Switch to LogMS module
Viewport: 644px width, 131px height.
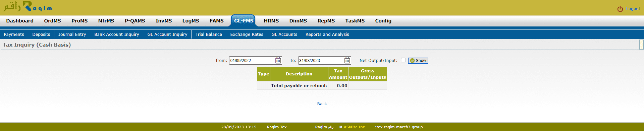[x=191, y=21]
